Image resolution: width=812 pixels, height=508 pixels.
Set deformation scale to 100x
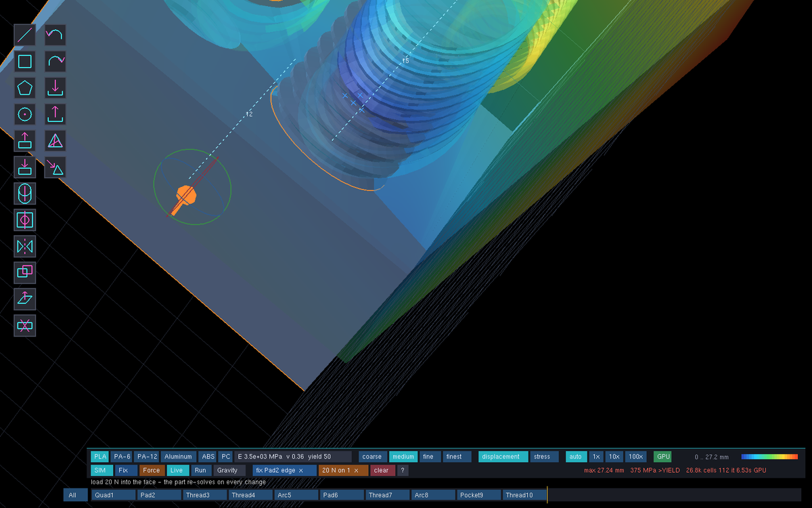coord(635,457)
